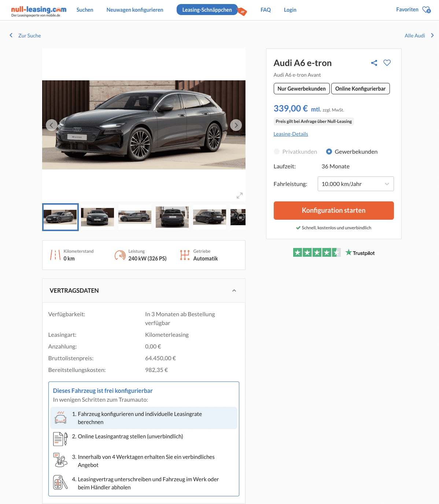Open the FAQ page
This screenshot has height=504, width=439.
point(265,10)
